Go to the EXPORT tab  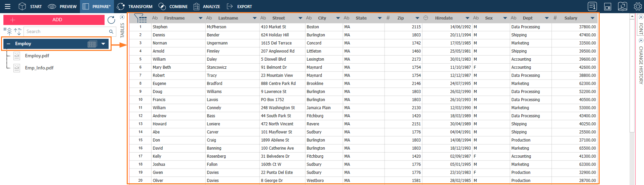(x=239, y=6)
